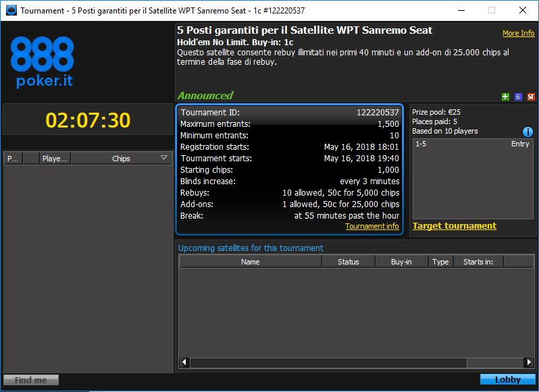Click Tournament starts value May 16, 2018 19:40
Screen dimensions: 539x392
pos(361,159)
